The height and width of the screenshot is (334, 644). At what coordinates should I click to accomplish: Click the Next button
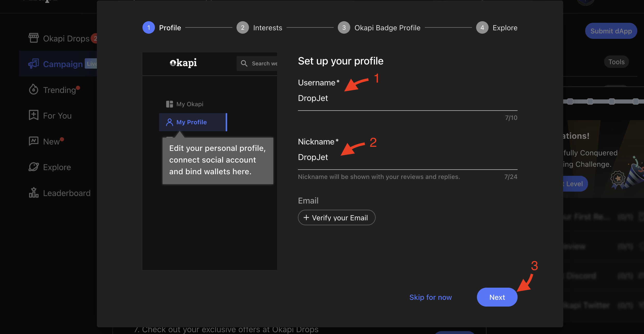[x=497, y=297]
